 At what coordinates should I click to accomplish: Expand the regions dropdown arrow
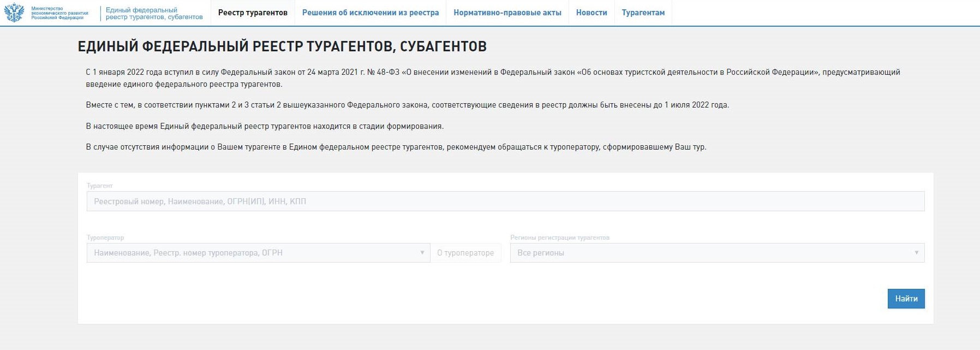pos(916,253)
